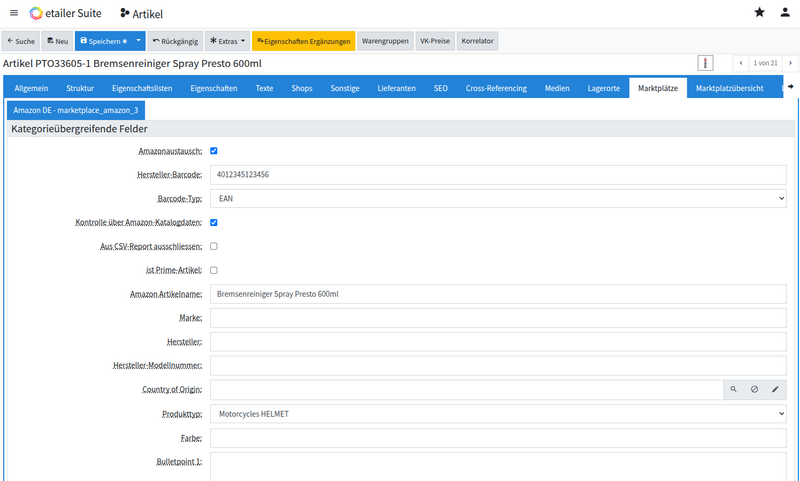Screen dimensions: 800x481
Task: Tick the ist Prime-Artikel checkbox
Action: point(213,270)
